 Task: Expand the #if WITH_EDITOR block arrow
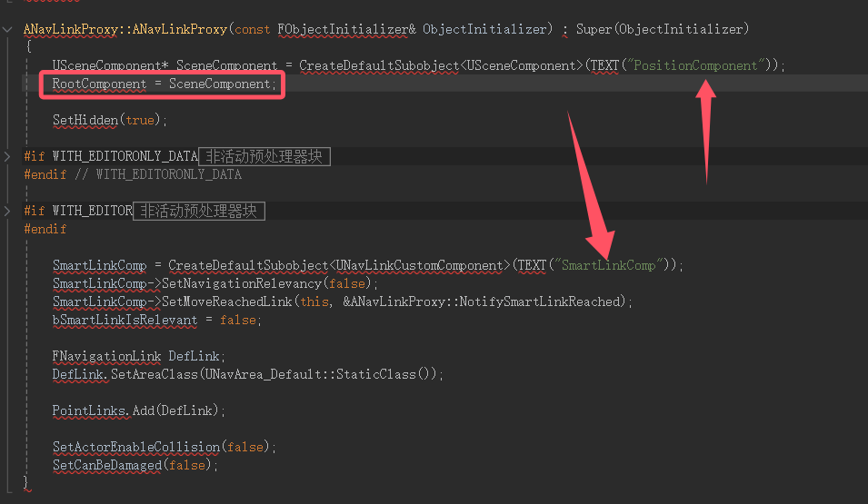click(x=8, y=211)
